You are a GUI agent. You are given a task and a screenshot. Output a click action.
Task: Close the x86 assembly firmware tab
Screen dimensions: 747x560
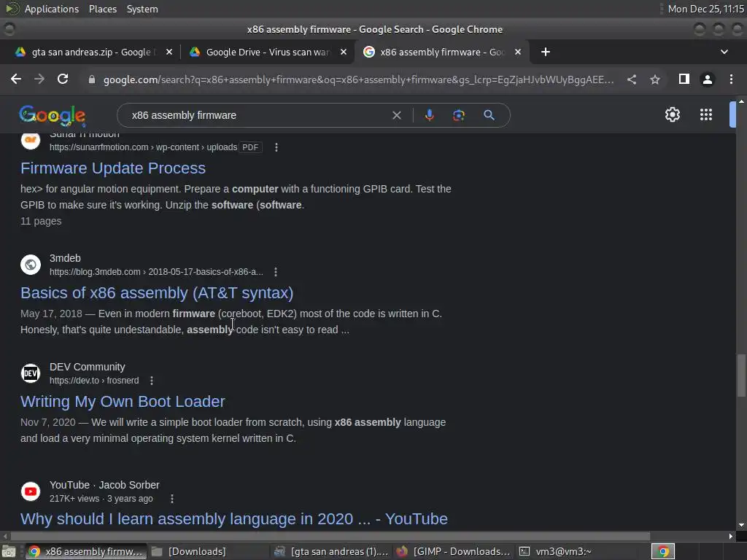[518, 52]
